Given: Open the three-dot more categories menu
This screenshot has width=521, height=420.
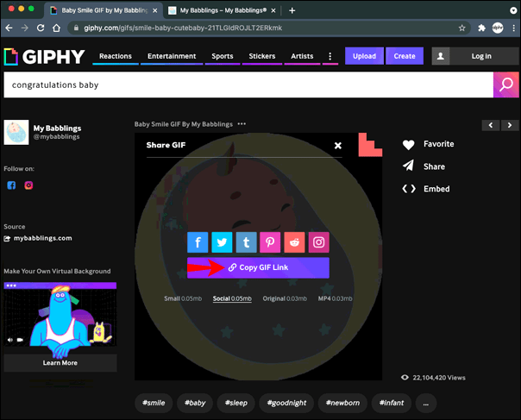Looking at the screenshot, I should (x=330, y=57).
